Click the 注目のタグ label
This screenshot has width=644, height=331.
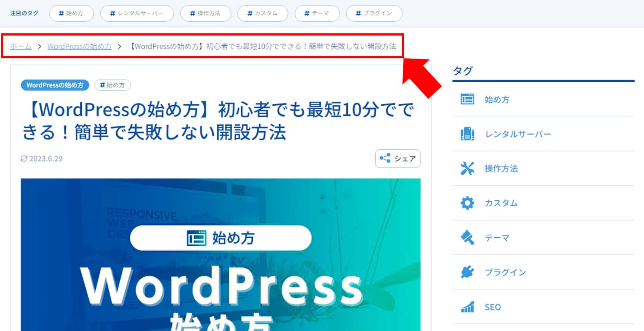[24, 13]
